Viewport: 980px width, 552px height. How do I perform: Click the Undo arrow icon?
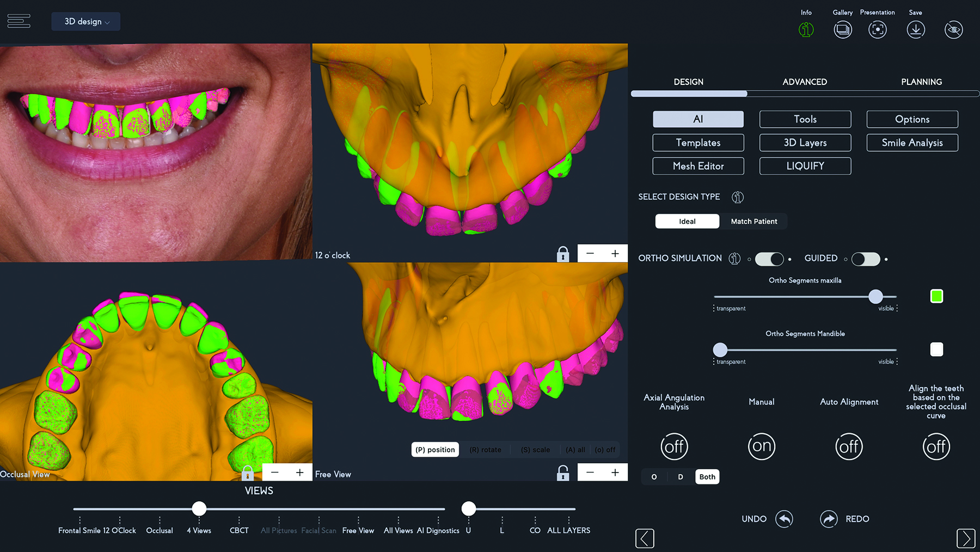(784, 519)
